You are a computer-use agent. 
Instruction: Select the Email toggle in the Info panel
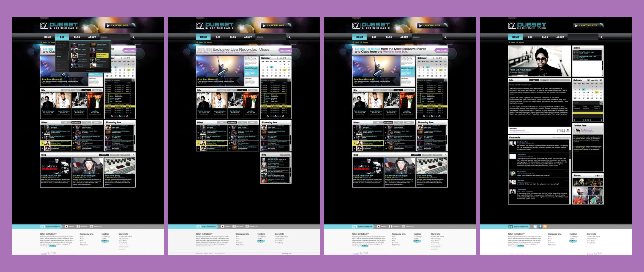[544, 80]
